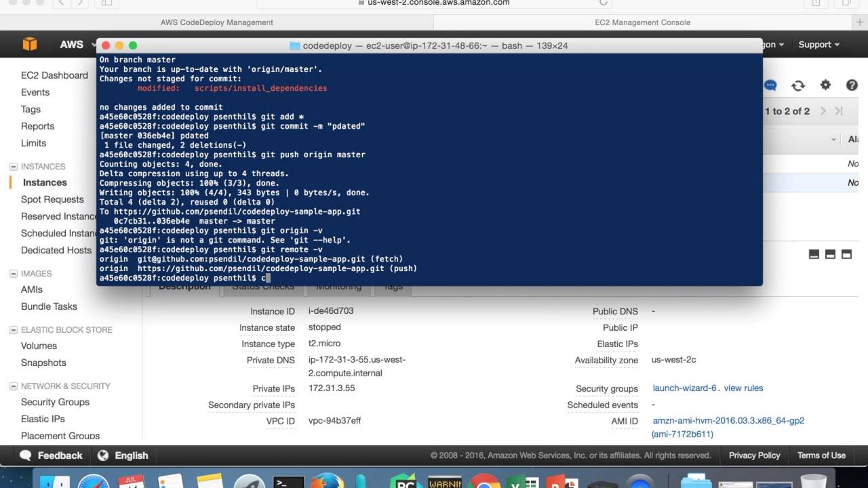868x488 pixels.
Task: Collapse the ELASTIC BLOCK STORE section
Action: [x=14, y=330]
